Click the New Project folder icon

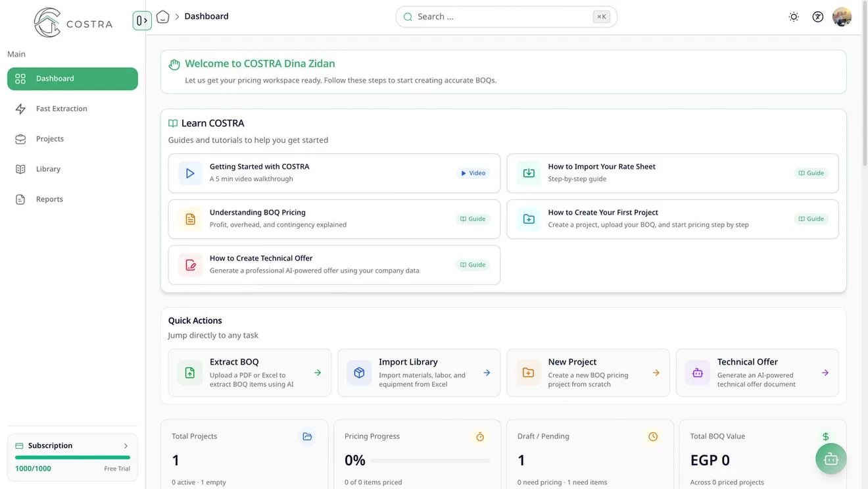[528, 373]
